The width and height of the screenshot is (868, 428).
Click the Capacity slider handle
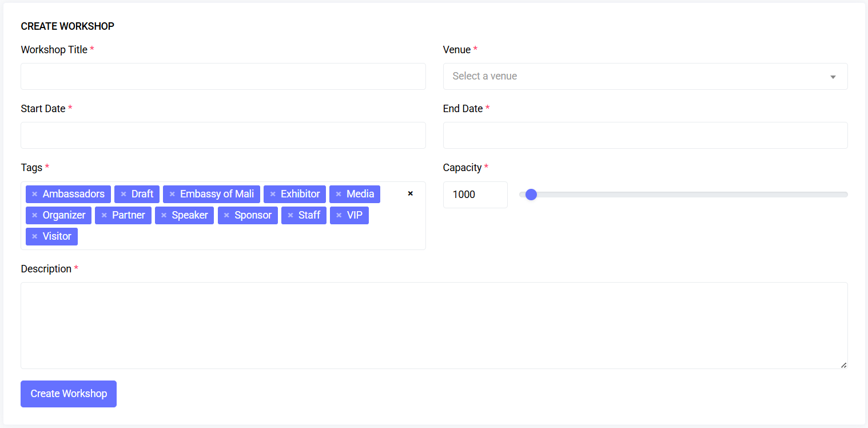click(x=531, y=195)
